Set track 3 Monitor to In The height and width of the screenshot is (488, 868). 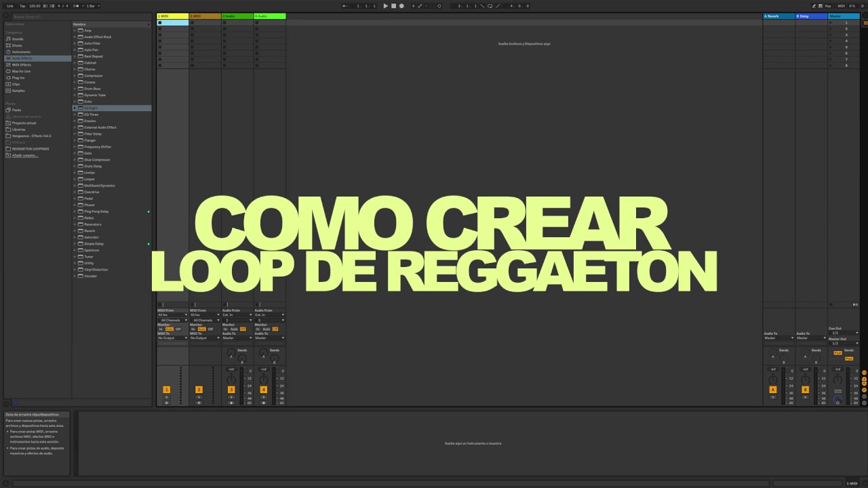coord(225,329)
